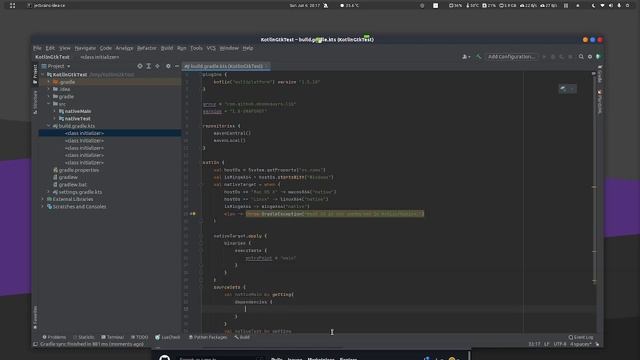The width and height of the screenshot is (640, 360).
Task: Open the Event Log
Action: 581,337
